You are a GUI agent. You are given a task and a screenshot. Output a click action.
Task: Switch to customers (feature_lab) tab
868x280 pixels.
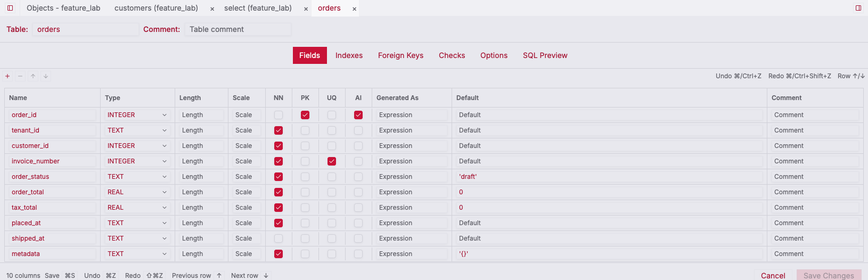(156, 8)
